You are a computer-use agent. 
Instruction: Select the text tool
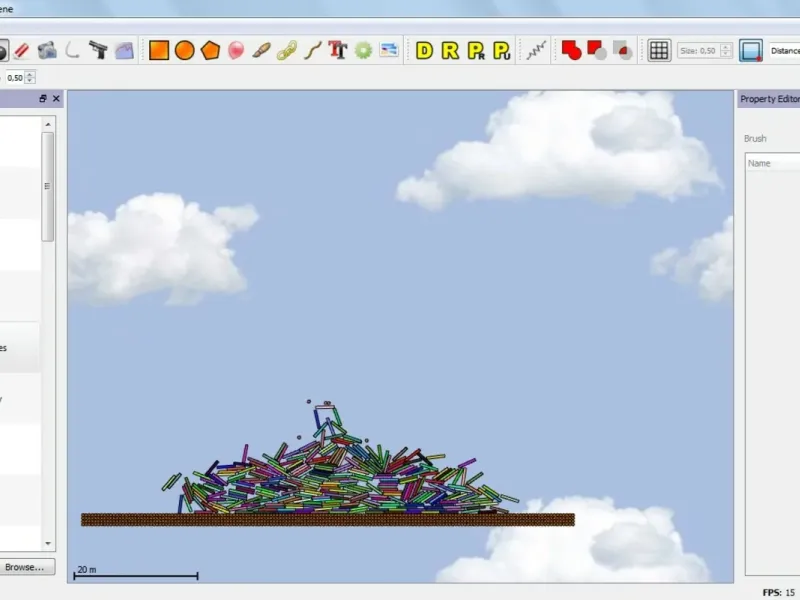(338, 50)
